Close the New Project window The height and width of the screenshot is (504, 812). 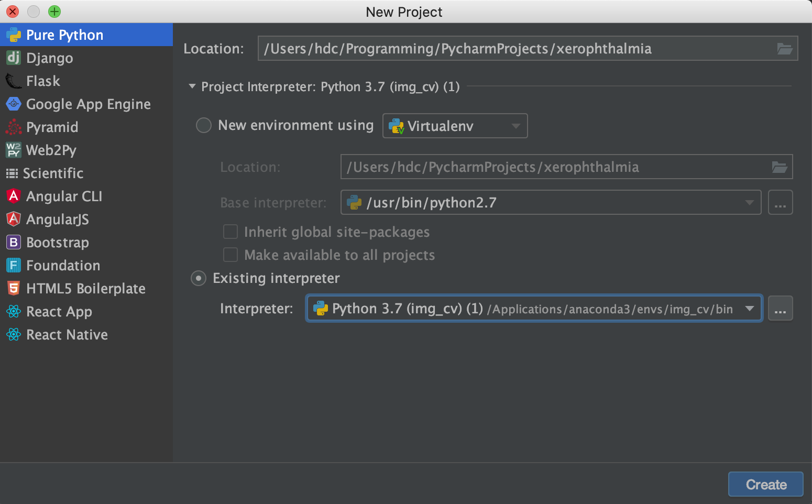coord(13,11)
